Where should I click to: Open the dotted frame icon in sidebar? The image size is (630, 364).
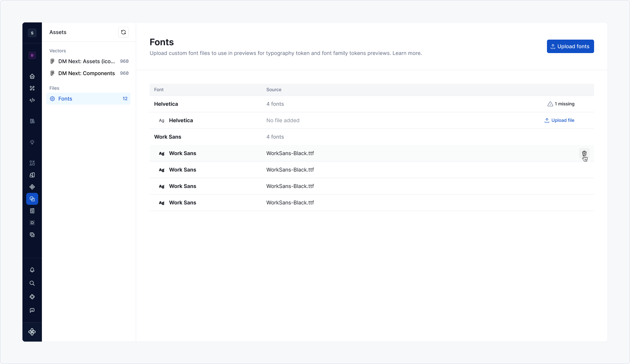32,223
